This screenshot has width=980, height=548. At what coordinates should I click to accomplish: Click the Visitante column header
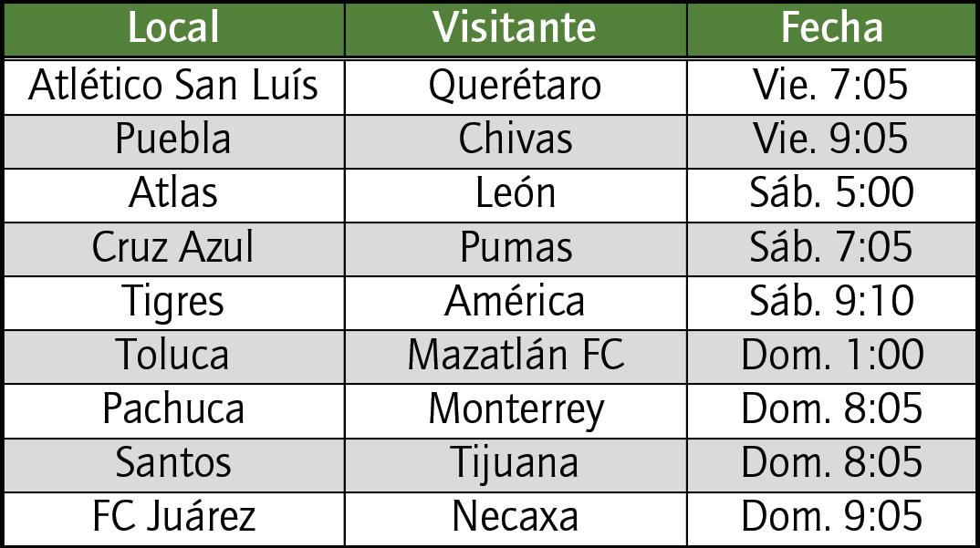[516, 29]
